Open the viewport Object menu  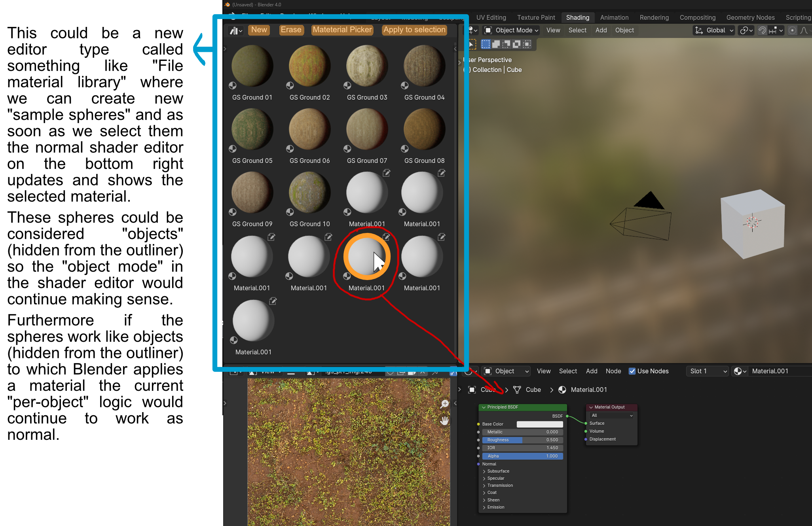point(624,30)
